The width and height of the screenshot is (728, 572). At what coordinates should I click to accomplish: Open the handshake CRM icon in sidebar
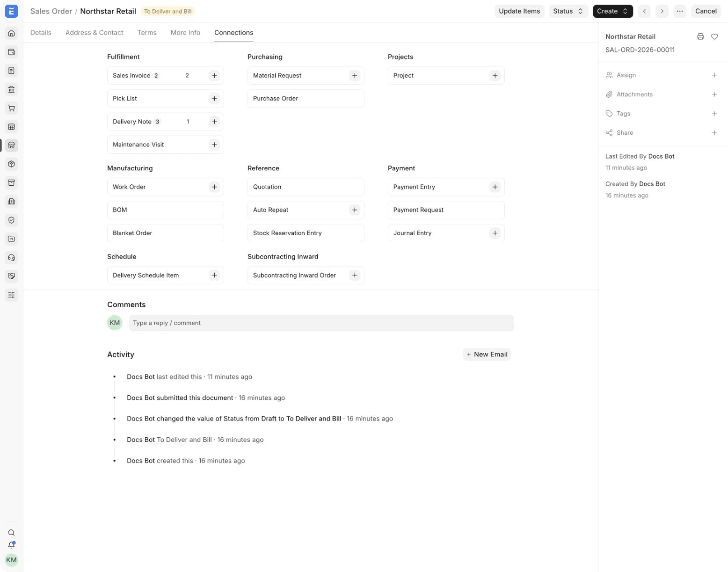click(x=11, y=276)
